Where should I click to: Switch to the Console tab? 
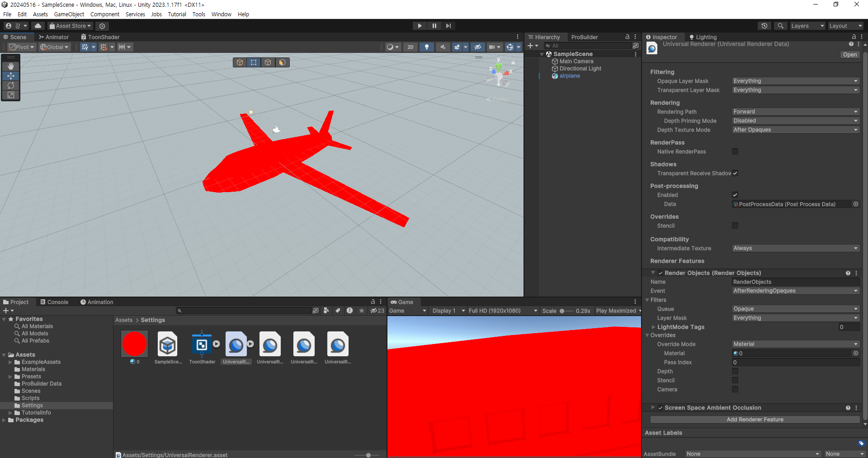coord(54,302)
